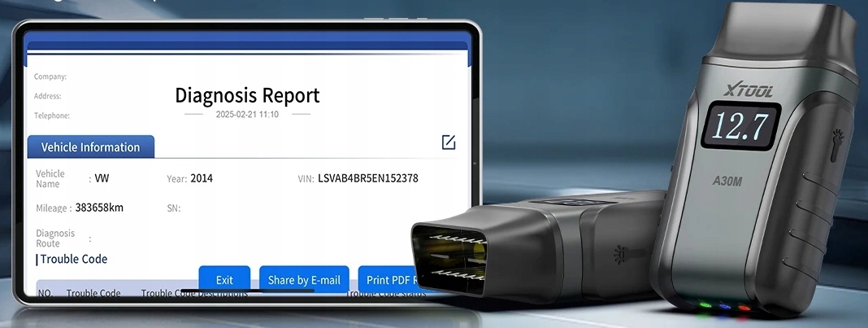The width and height of the screenshot is (868, 328).
Task: Click the Company label
Action: [x=50, y=77]
